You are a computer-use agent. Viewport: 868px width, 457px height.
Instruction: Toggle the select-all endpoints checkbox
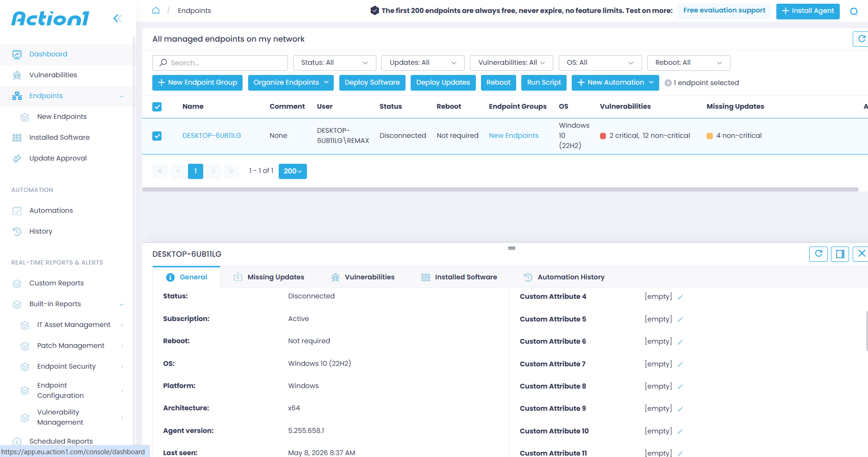point(157,107)
